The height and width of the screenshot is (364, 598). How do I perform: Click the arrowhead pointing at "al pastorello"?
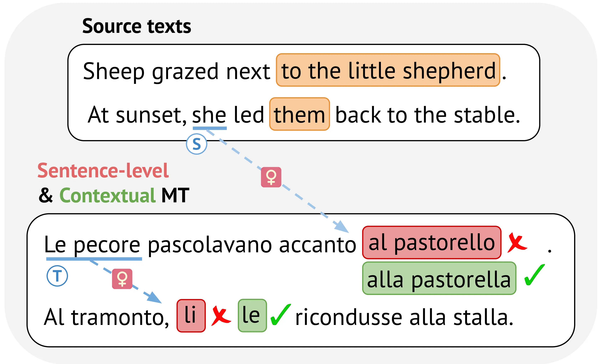click(x=342, y=227)
